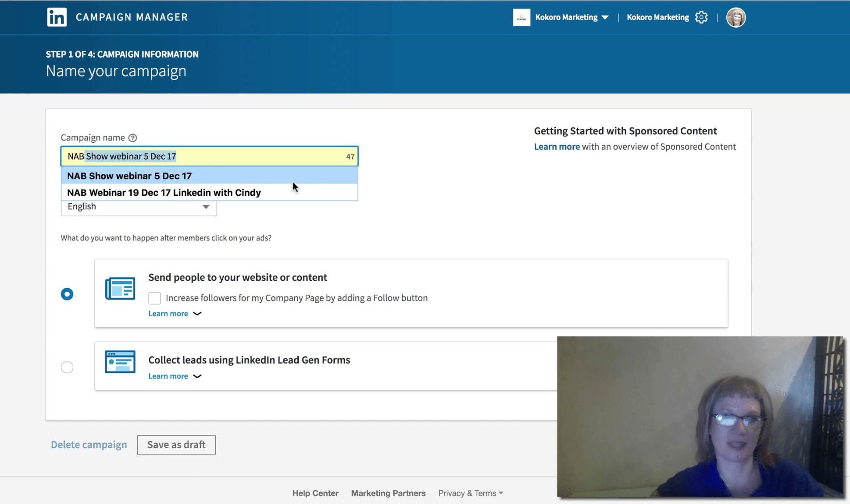Select the 'Send people to your website' radio button
Screen dimensions: 850x504
(x=67, y=294)
